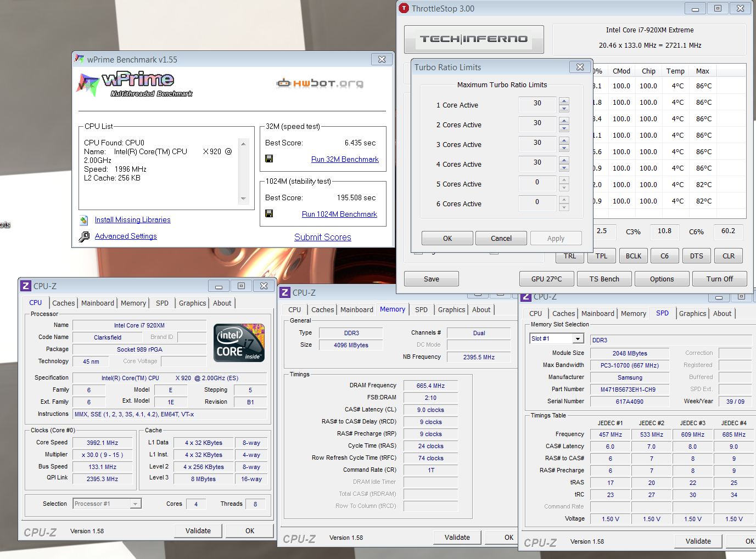Screen dimensions: 756x559
Task: Open Install Missing Libraries link
Action: (132, 219)
